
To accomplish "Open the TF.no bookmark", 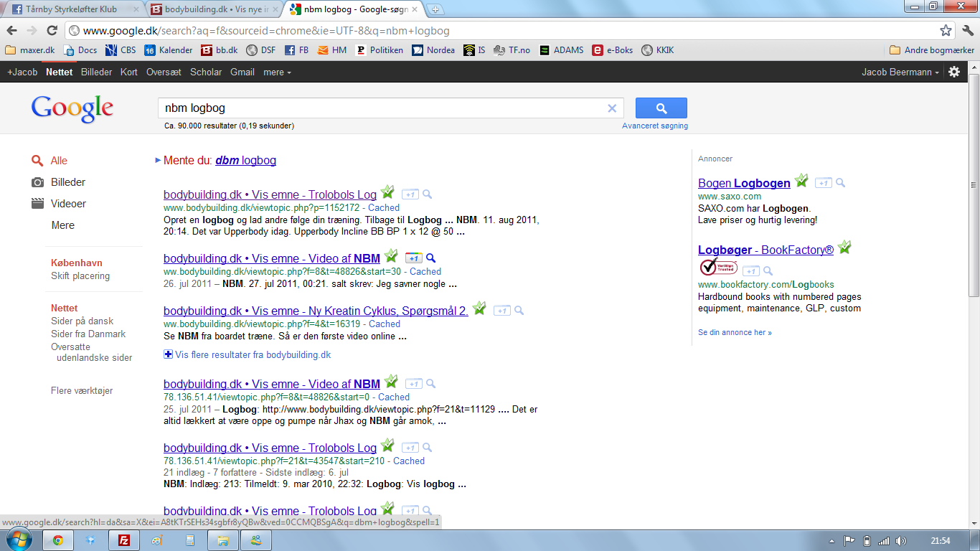I will [512, 50].
